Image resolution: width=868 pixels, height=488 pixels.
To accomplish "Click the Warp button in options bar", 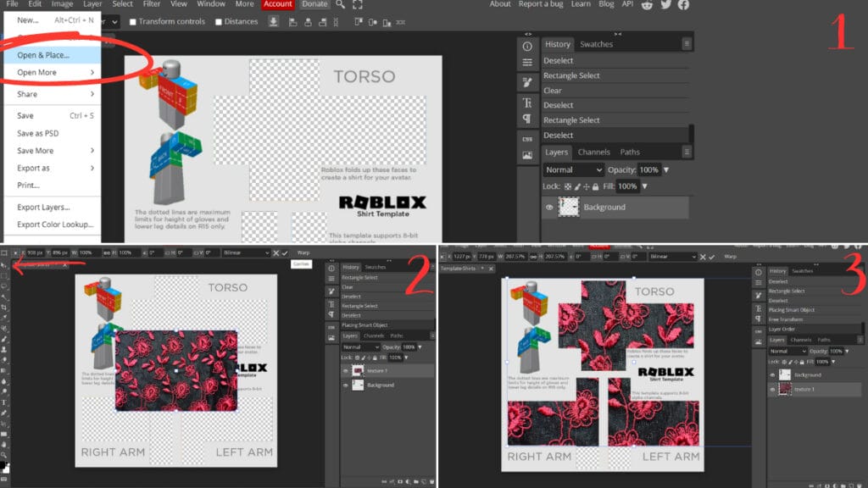I will [x=303, y=253].
